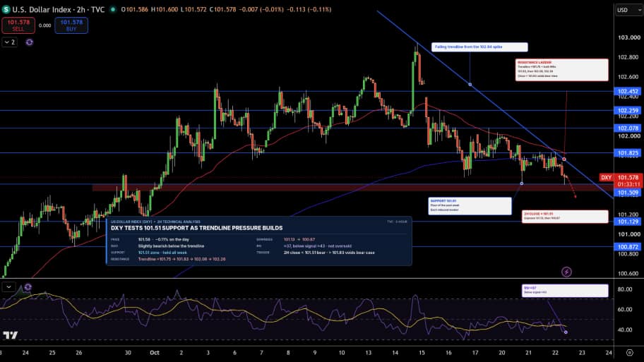
Task: Click the 101.000 price scale value
Action: pos(628,234)
